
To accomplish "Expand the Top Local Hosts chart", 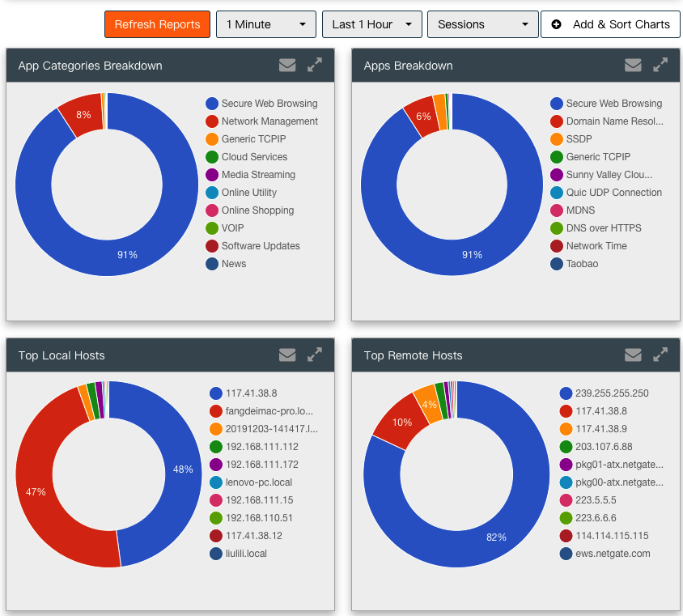I will pos(315,355).
